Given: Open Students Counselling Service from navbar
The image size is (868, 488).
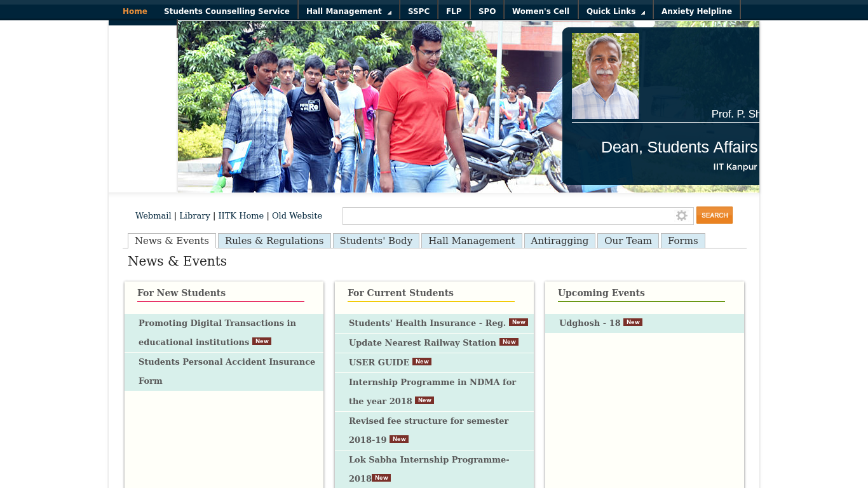Looking at the screenshot, I should point(227,11).
